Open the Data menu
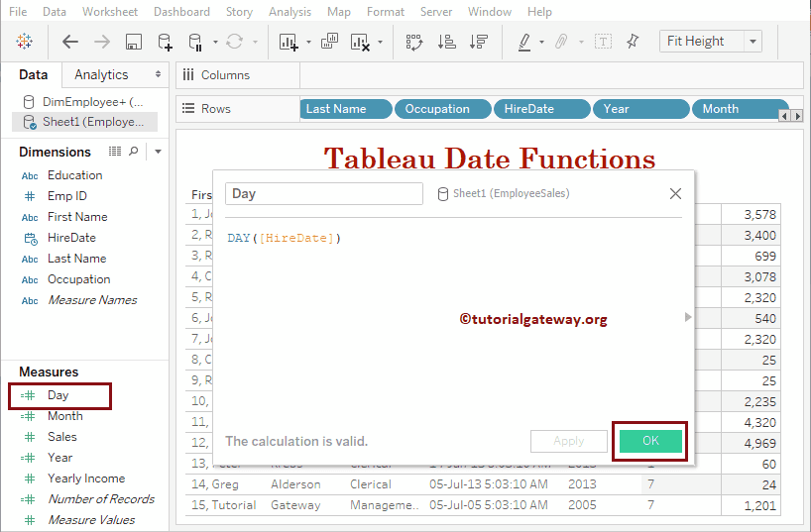The height and width of the screenshot is (532, 811). coord(55,11)
